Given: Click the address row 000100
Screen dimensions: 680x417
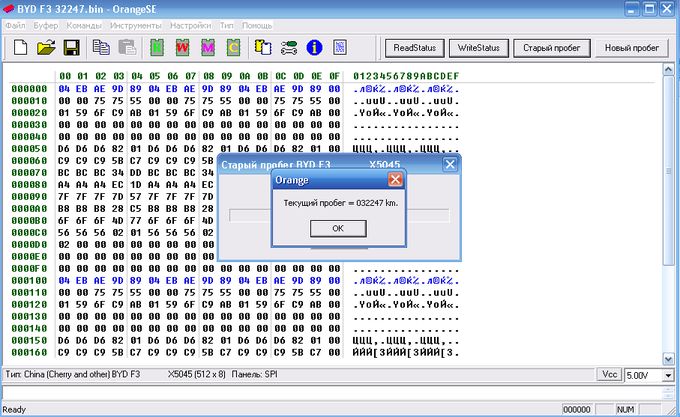Looking at the screenshot, I should click(29, 280).
